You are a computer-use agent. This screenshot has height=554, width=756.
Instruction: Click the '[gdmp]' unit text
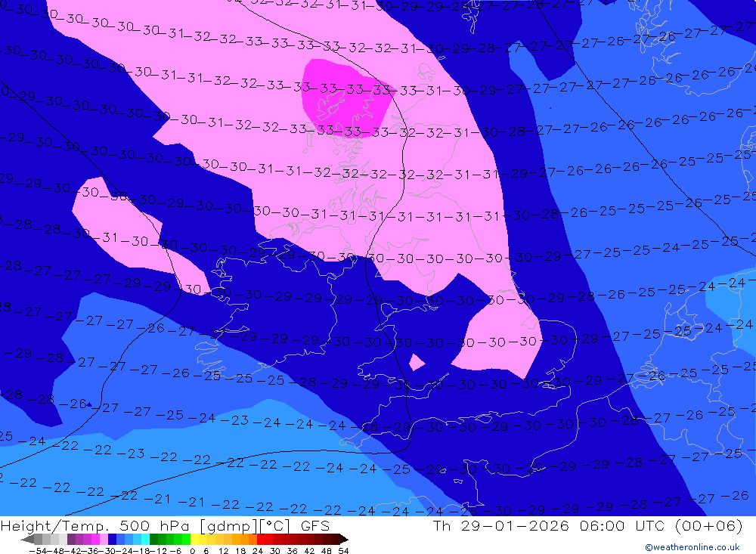tap(229, 526)
